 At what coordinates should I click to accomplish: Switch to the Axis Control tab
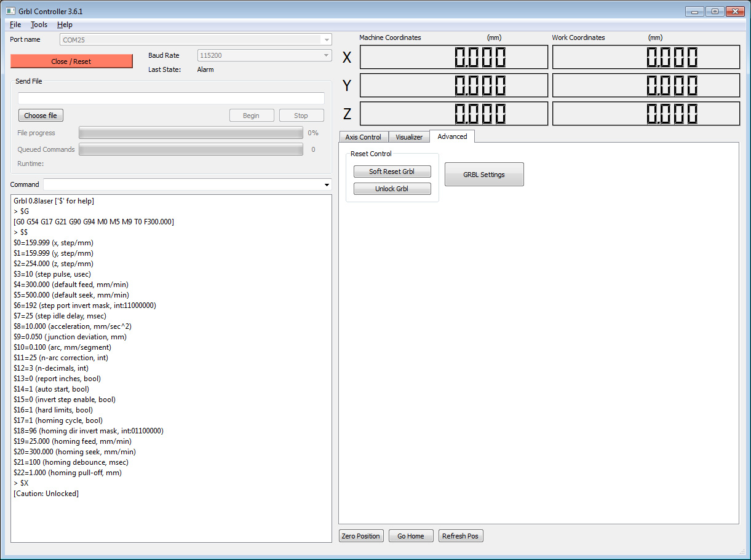[x=364, y=137]
